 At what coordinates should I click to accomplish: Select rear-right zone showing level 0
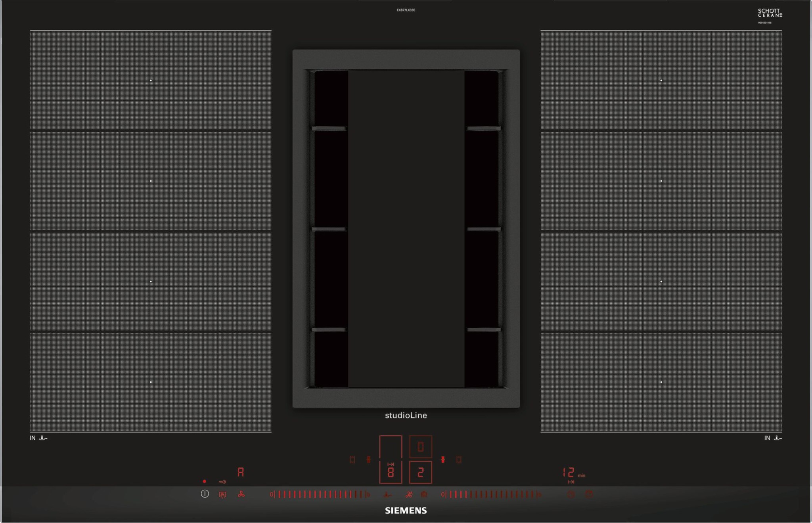pos(420,447)
